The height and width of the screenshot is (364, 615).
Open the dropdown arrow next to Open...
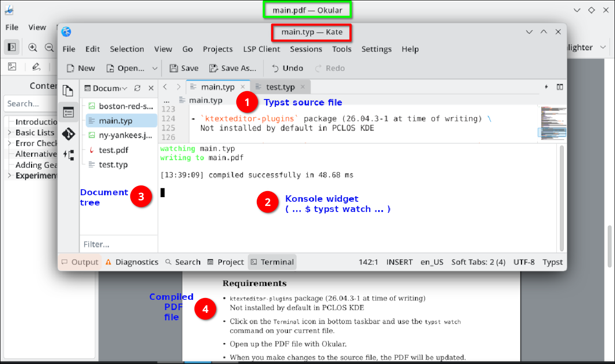coord(155,68)
